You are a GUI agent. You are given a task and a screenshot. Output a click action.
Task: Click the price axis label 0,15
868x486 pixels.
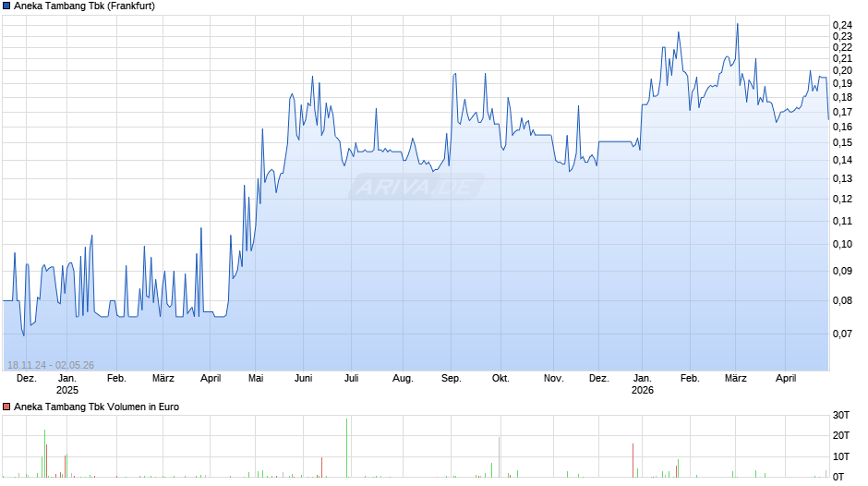842,143
